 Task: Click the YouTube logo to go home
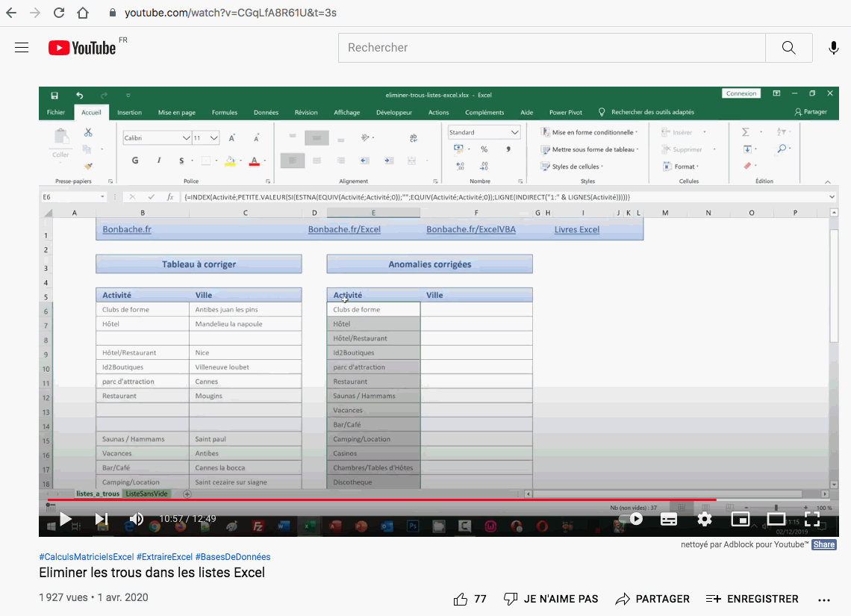click(82, 48)
